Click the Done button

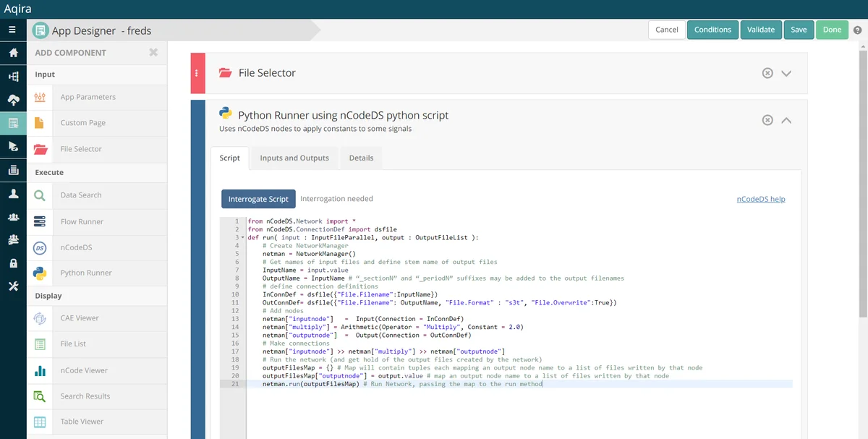click(832, 30)
